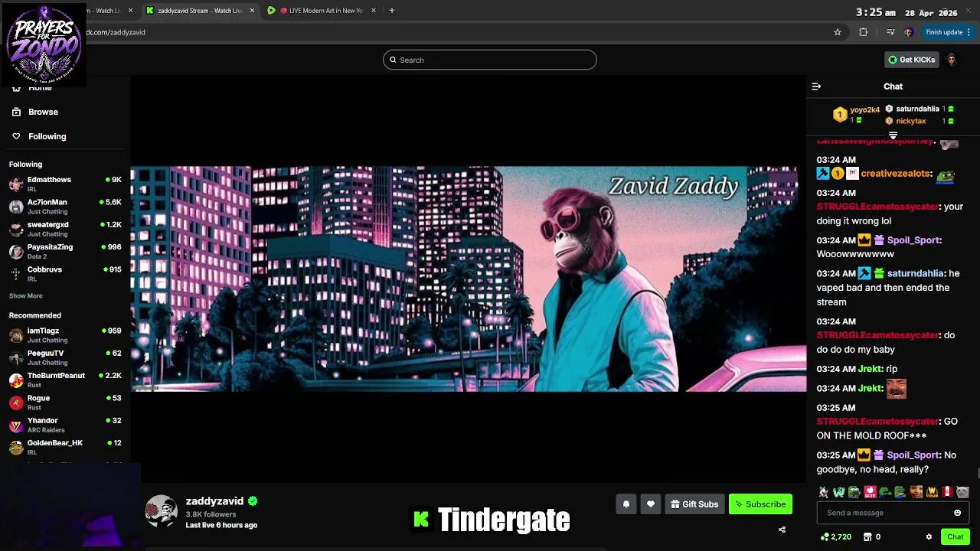Open a new browser tab
The image size is (980, 551).
point(391,11)
